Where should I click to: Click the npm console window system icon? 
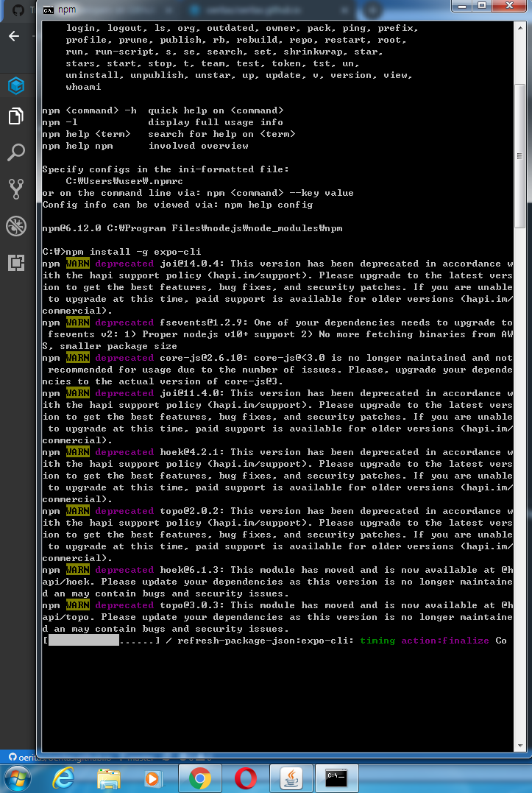point(49,10)
